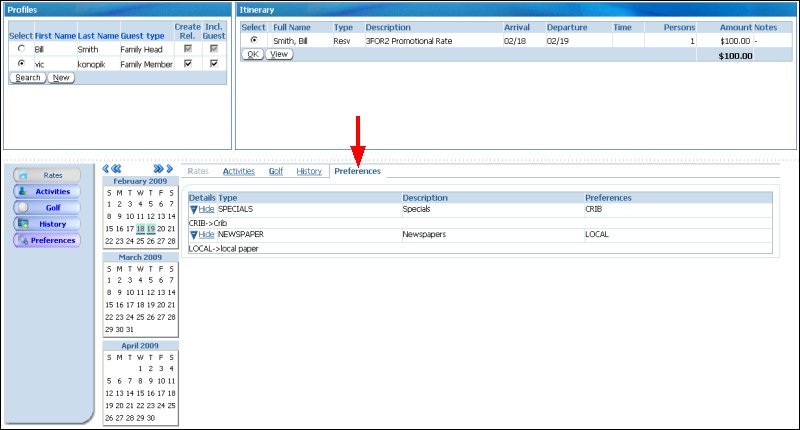Select the Bill Smith profile radio button
Screen dimensions: 800x430
[x=21, y=48]
